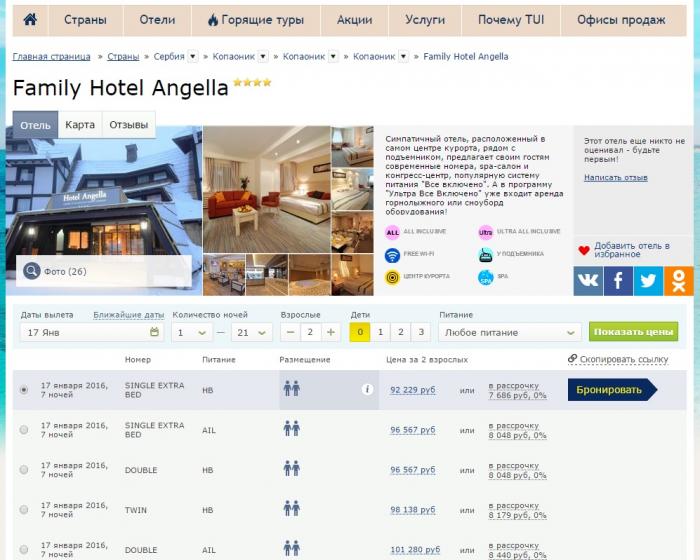
Task: Expand the first Копаоник breadcrumb dropdown arrow
Action: click(263, 56)
